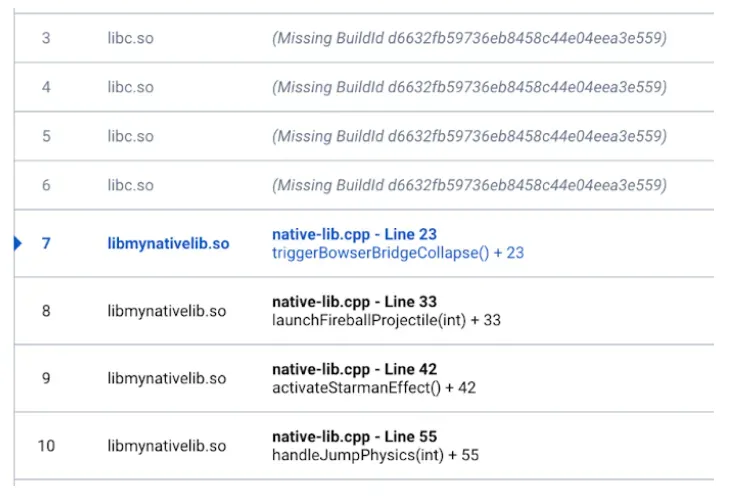The height and width of the screenshot is (500, 736).
Task: Open the native-lib.cpp Line 23 link
Action: [x=354, y=235]
